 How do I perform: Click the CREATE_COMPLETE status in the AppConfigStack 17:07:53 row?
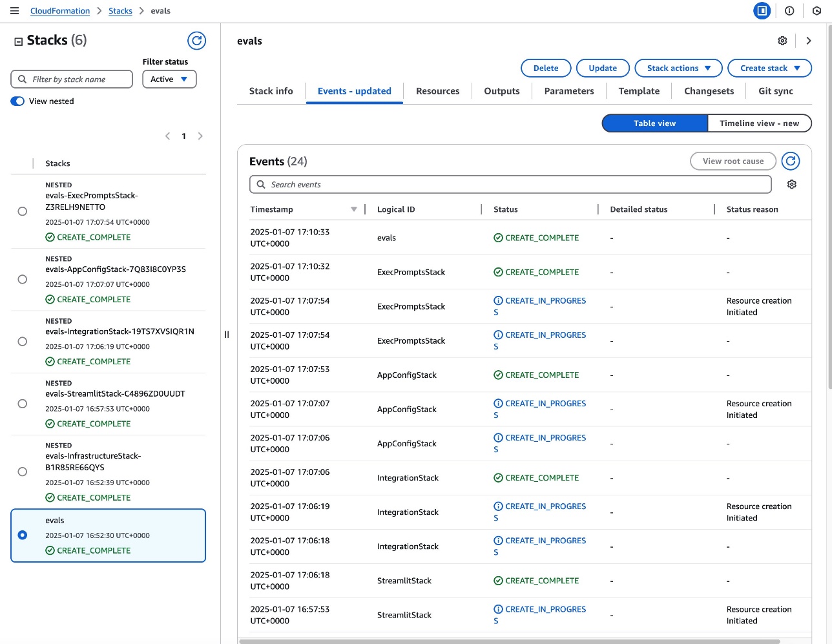coord(536,375)
